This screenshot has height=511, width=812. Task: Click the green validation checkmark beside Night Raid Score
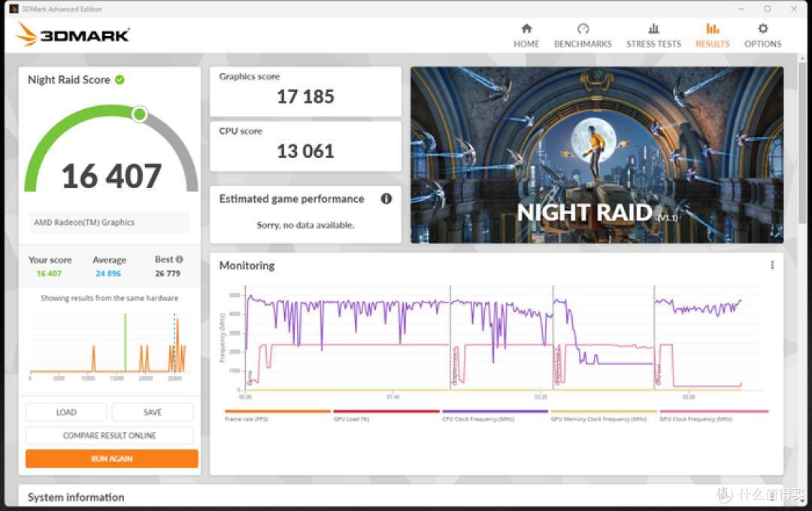click(120, 80)
